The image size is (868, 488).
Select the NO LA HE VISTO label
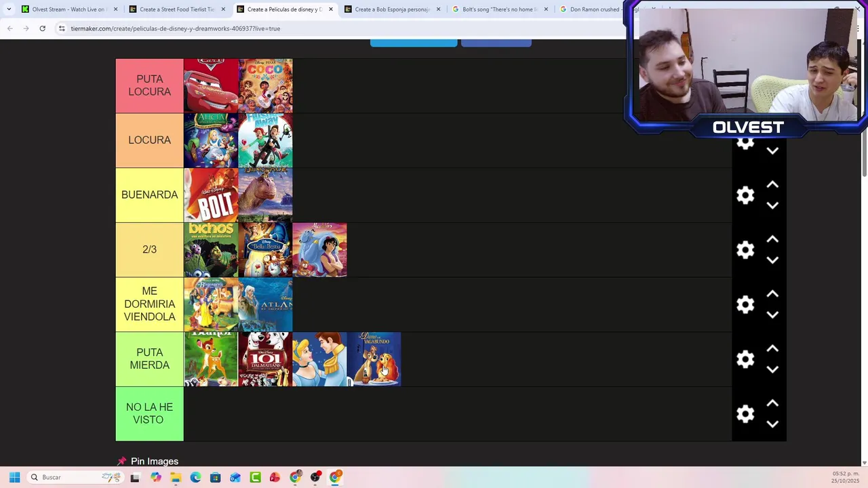pyautogui.click(x=149, y=413)
